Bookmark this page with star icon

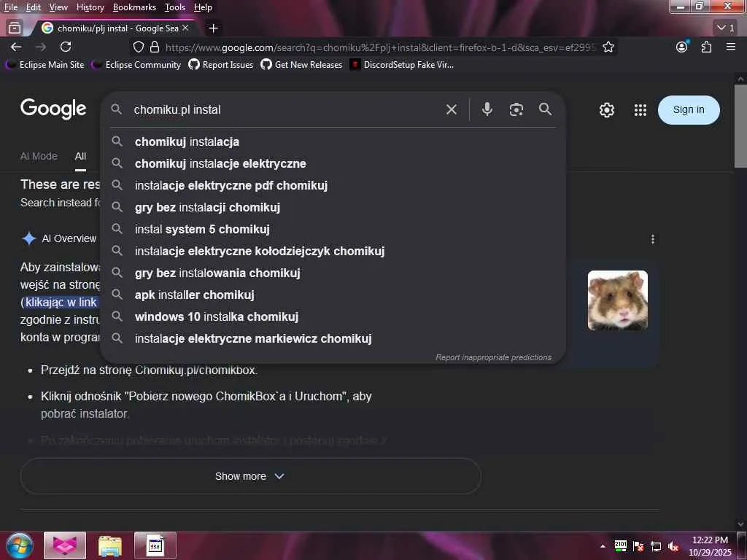[608, 47]
